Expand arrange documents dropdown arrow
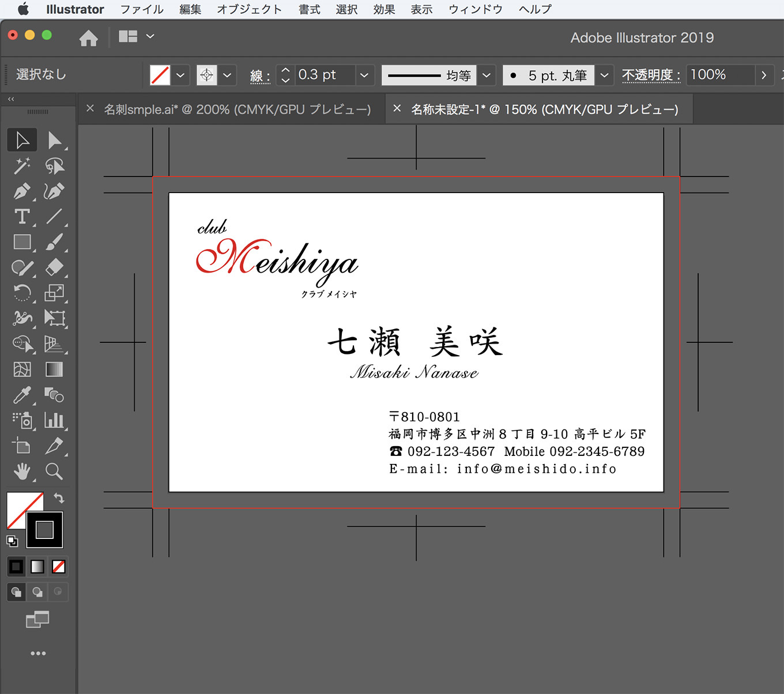 click(150, 36)
